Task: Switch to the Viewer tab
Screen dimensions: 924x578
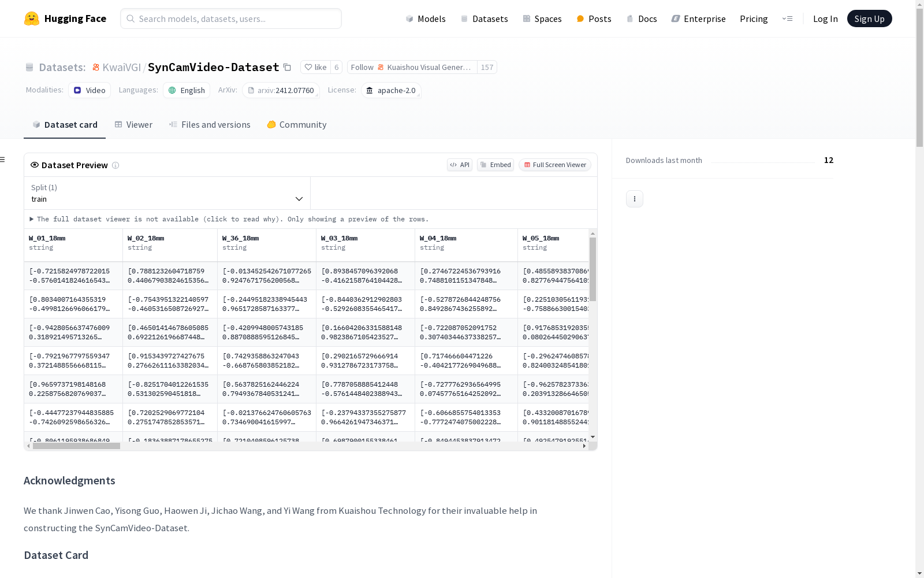Action: (133, 125)
